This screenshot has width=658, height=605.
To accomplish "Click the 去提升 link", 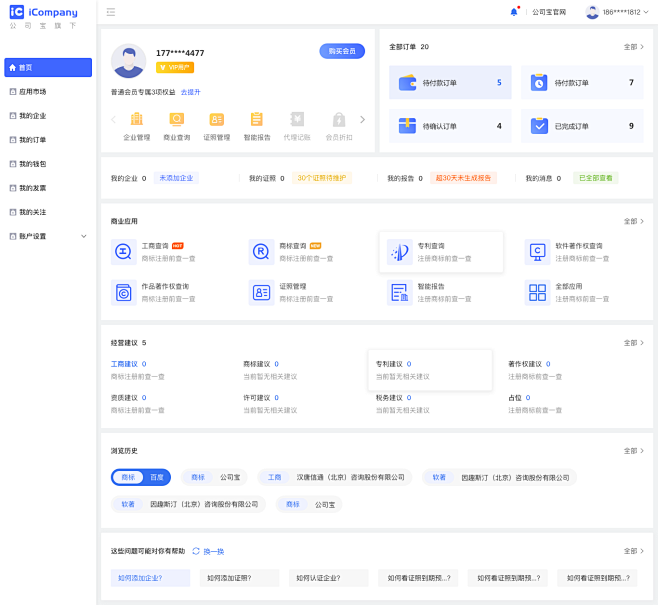I will pyautogui.click(x=190, y=92).
